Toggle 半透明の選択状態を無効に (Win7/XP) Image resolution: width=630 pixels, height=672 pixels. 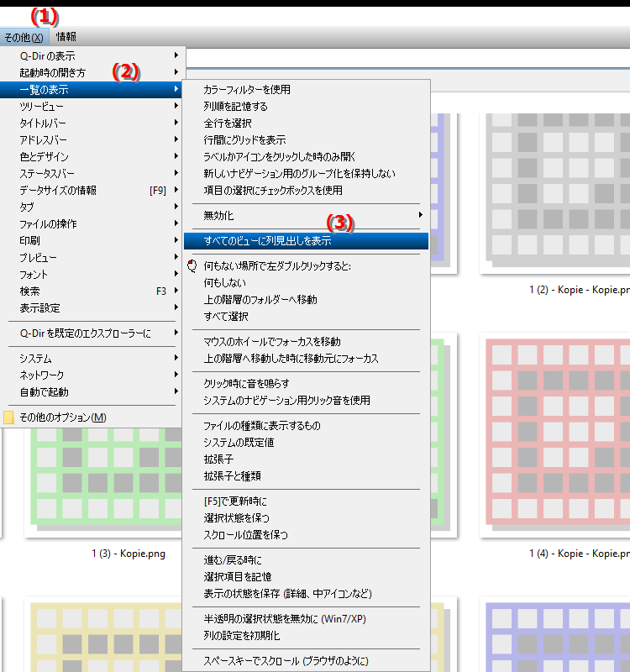click(306, 619)
